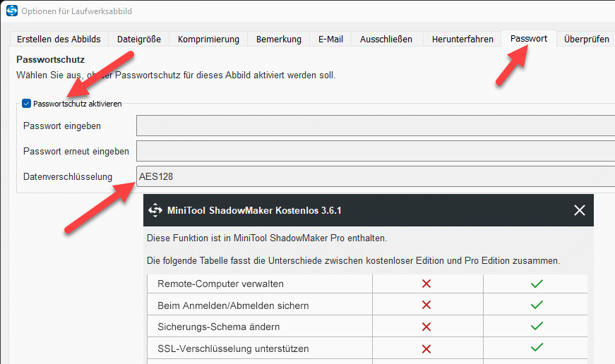Toggle the Passwortschutz aktivieren checkbox
The width and height of the screenshot is (615, 364).
click(26, 104)
